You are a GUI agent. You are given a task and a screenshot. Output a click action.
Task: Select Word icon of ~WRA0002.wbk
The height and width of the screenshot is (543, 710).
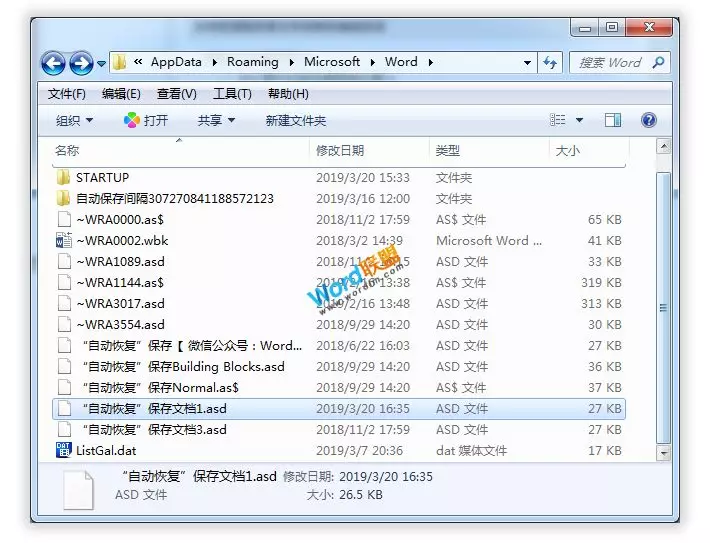point(63,240)
